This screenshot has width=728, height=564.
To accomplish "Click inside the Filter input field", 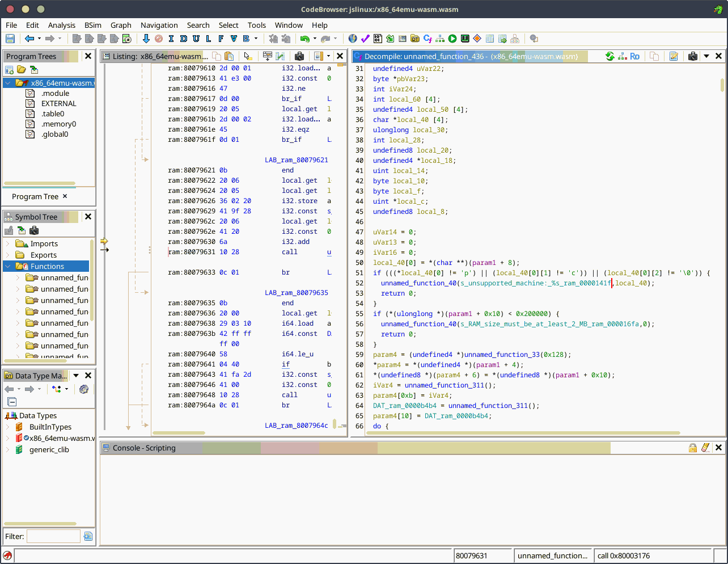I will [54, 536].
